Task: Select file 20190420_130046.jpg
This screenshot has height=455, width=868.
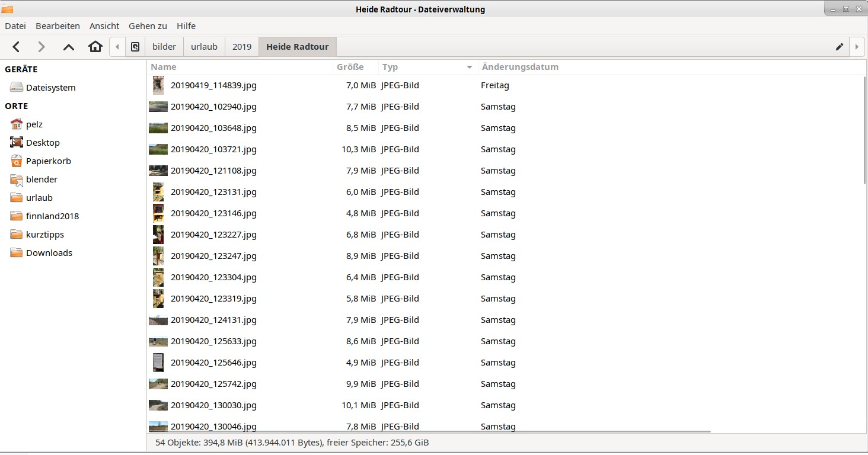Action: pos(213,427)
